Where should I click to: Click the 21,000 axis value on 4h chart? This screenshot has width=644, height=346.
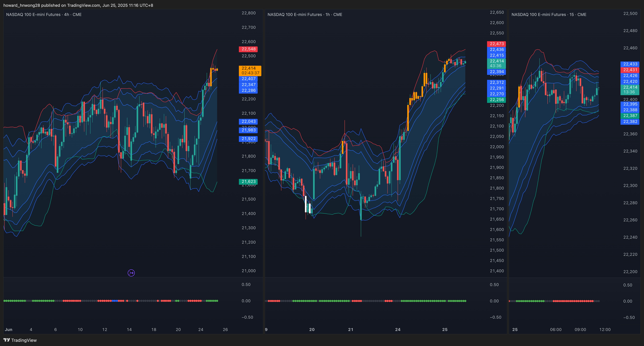click(x=249, y=271)
